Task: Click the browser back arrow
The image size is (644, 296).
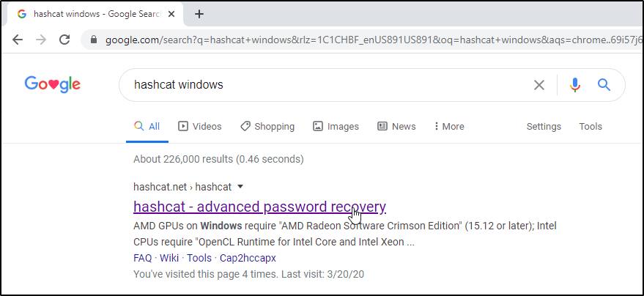Action: tap(18, 40)
